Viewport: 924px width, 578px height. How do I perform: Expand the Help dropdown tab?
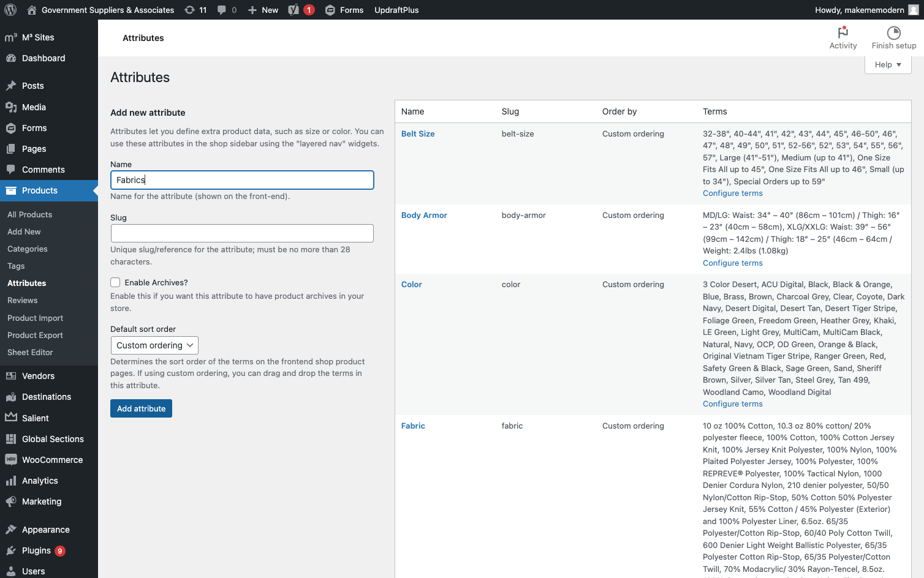click(888, 65)
